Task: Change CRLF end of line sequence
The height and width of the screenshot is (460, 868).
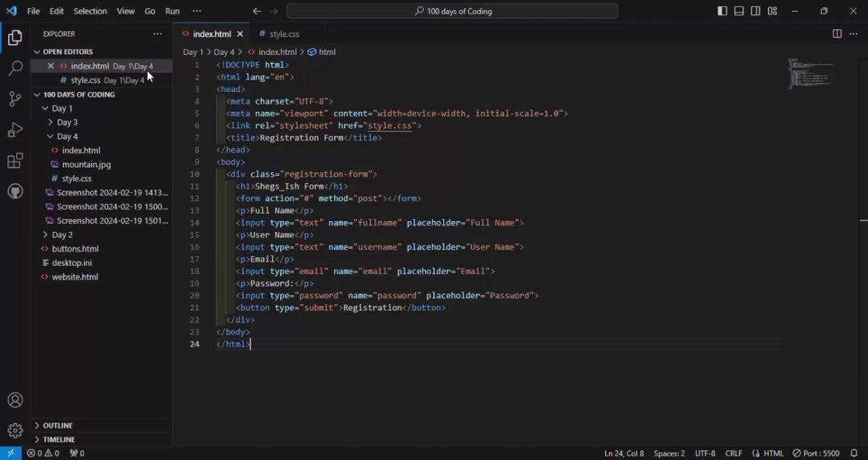Action: coord(733,453)
